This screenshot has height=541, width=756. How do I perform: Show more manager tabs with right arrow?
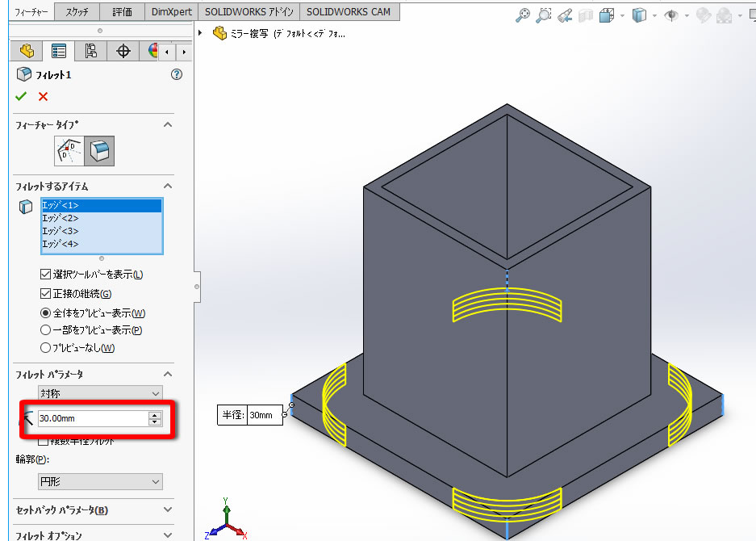pyautogui.click(x=184, y=52)
